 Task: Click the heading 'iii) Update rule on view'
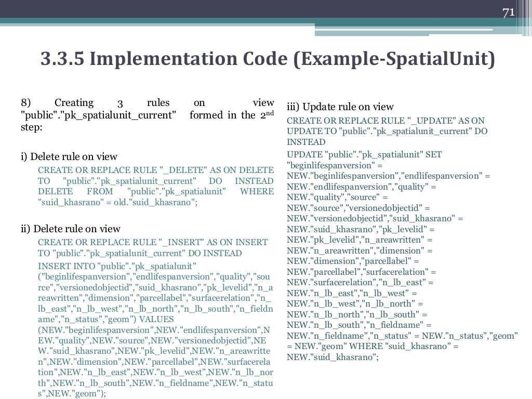tap(340, 107)
